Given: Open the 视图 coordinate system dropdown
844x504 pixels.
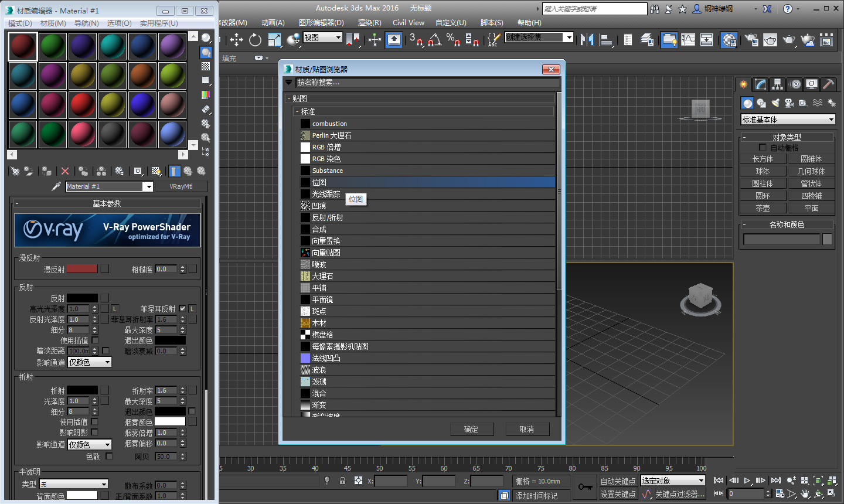Looking at the screenshot, I should click(x=322, y=38).
